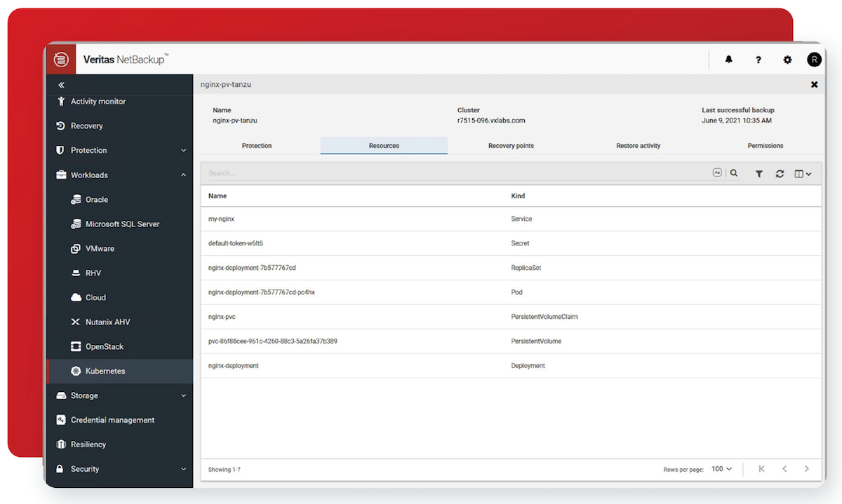Go to Microsoft SQL Server workload
Viewport: 842px width, 504px height.
(123, 224)
